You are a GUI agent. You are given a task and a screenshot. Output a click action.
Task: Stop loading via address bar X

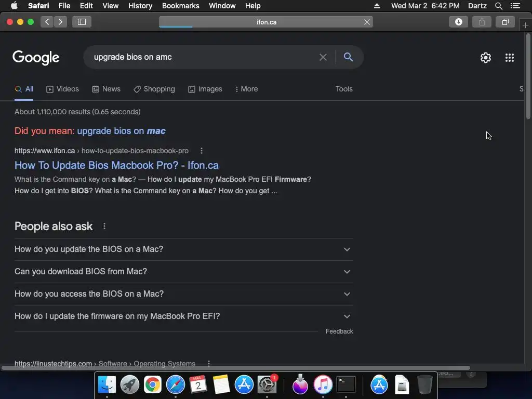tap(367, 22)
